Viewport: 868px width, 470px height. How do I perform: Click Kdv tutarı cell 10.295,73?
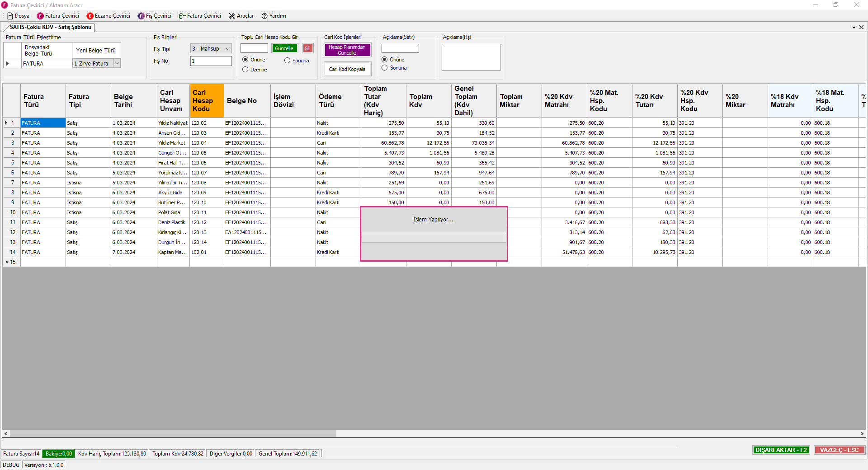[x=655, y=252]
